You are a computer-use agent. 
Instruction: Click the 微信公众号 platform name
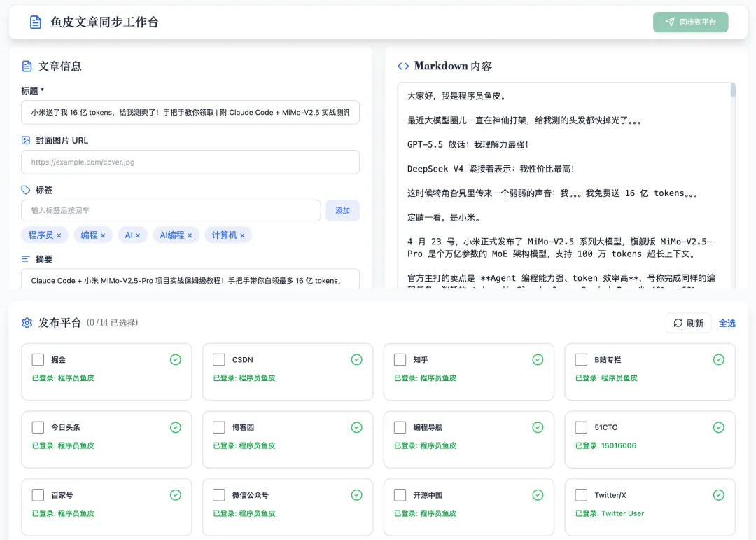[x=250, y=495]
